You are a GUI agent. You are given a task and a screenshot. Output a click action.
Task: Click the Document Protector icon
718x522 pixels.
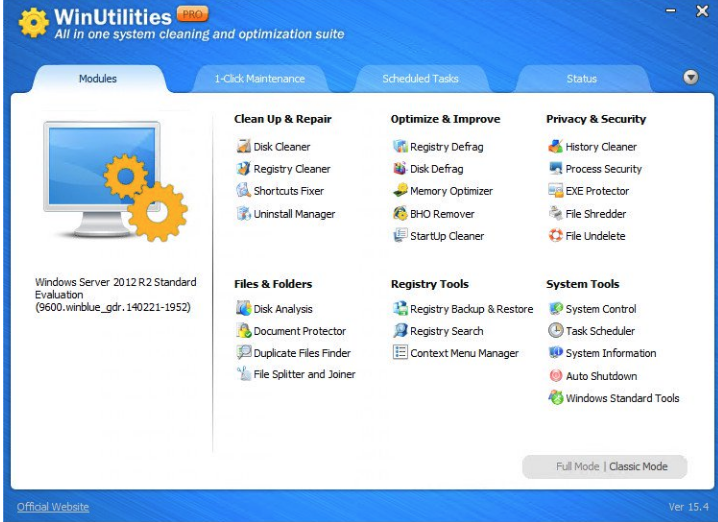(x=243, y=331)
